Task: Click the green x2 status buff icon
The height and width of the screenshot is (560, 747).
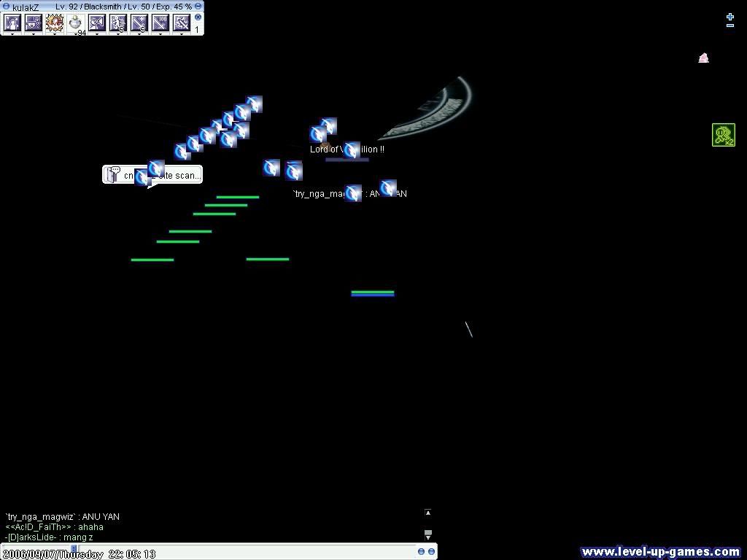Action: [x=723, y=135]
